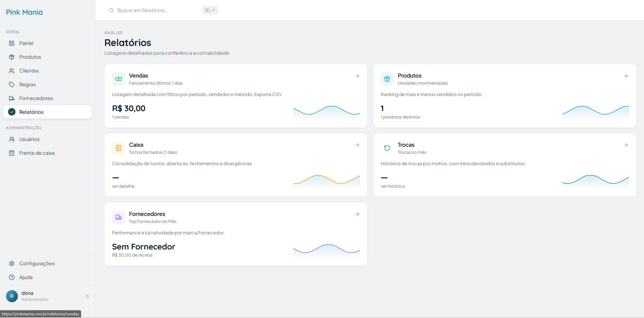Open the Produtos card title
The height and width of the screenshot is (318, 644).
(x=409, y=76)
